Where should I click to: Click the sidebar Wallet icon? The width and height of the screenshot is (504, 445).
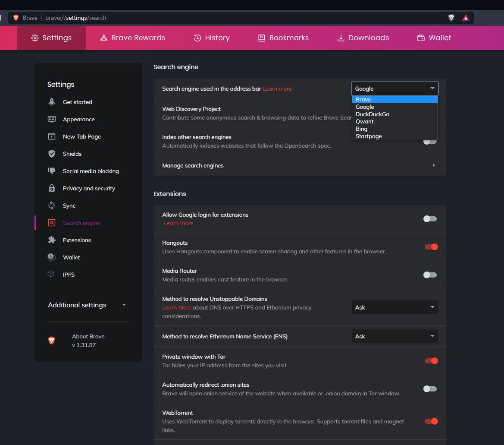pos(51,257)
